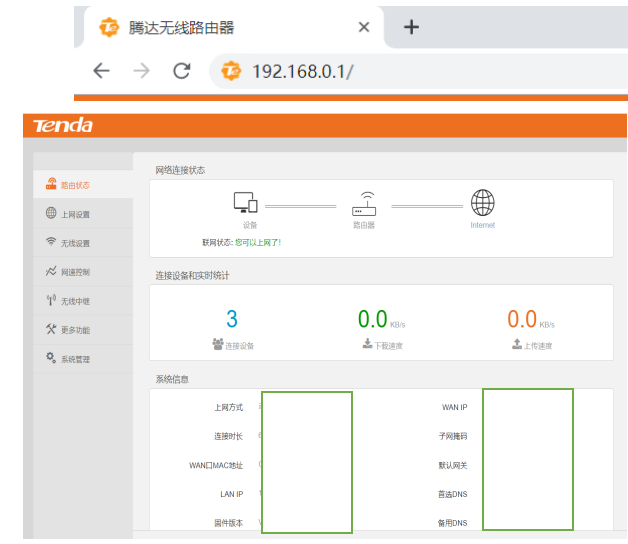Select 无线中继 wireless repeater menu

coord(75,301)
